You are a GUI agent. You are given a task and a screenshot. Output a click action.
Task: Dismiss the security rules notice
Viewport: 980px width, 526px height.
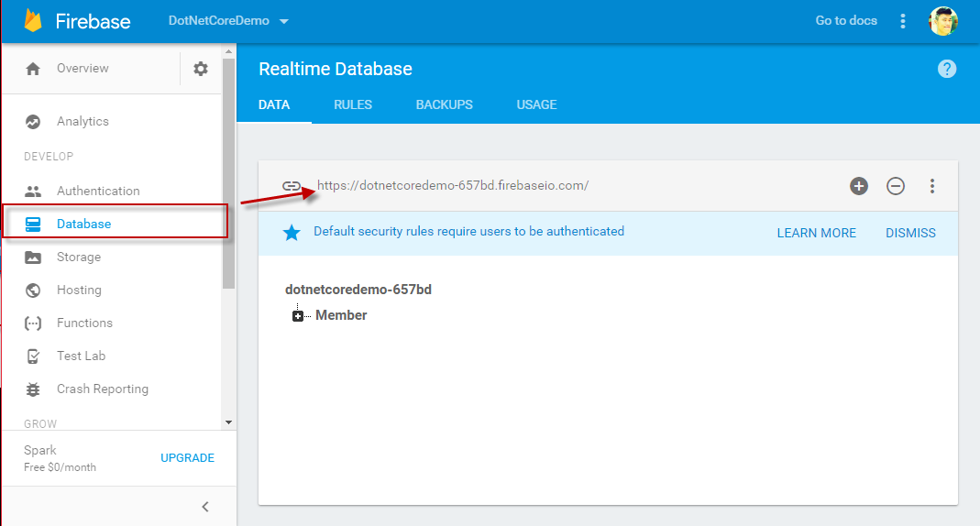[x=910, y=233]
